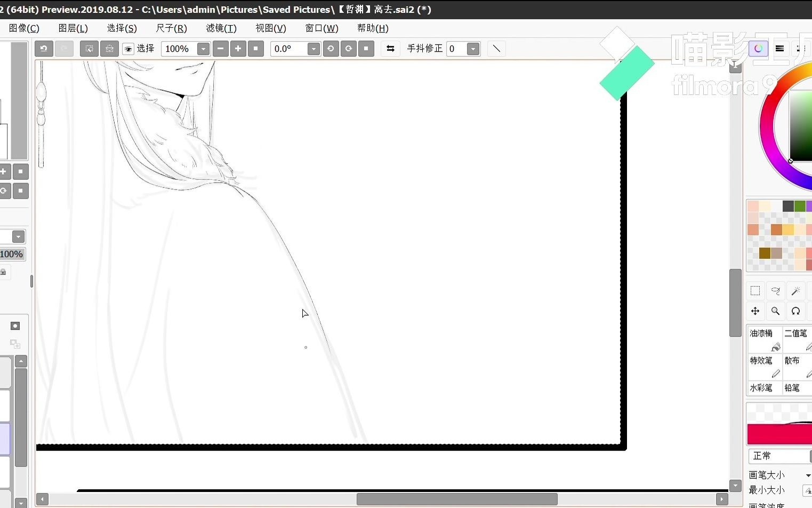The image size is (812, 508).
Task: Open the 0.0° rotation angle dropdown
Action: [313, 49]
